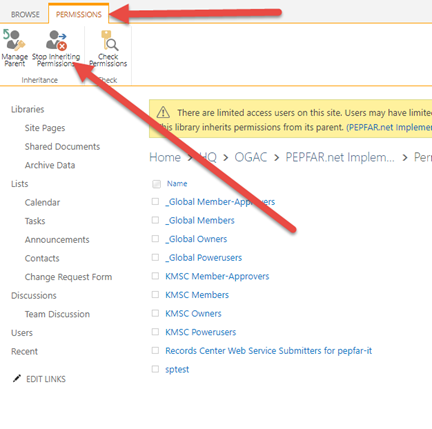Open Users in the left navigation
The height and width of the screenshot is (429, 432).
click(22, 333)
